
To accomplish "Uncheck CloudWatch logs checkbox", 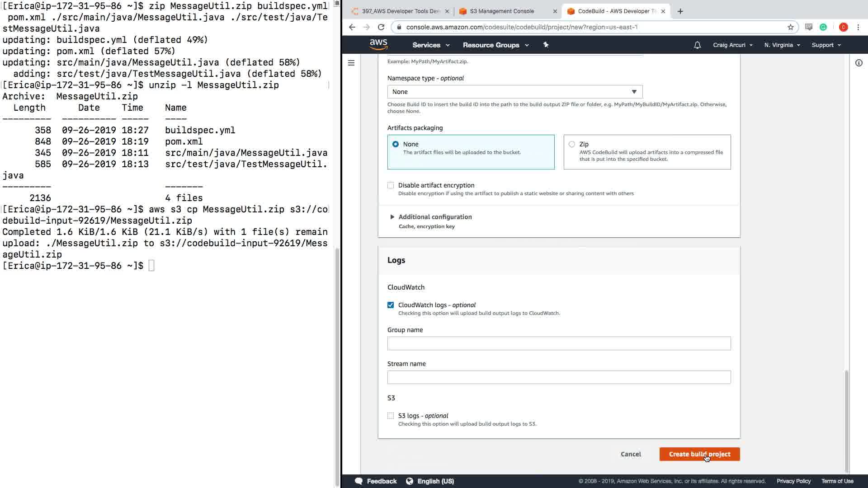I will (391, 305).
